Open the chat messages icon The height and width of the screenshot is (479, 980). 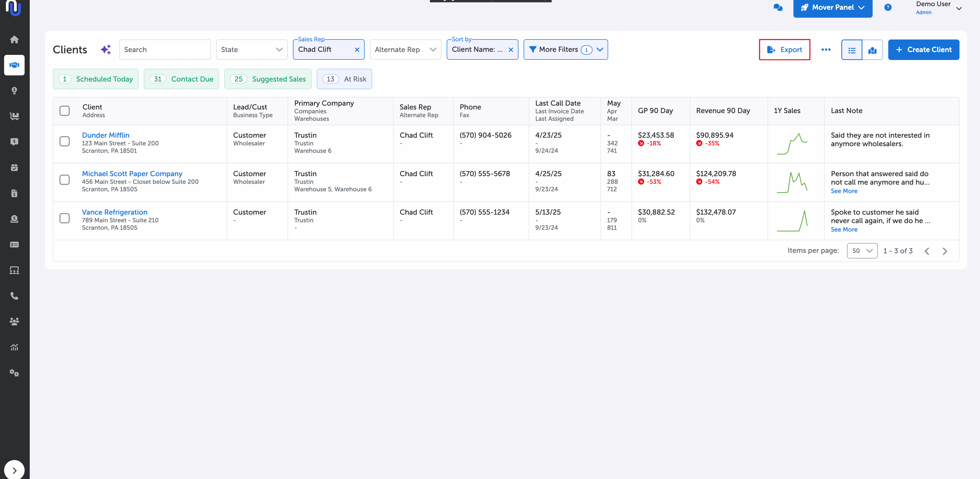(778, 7)
